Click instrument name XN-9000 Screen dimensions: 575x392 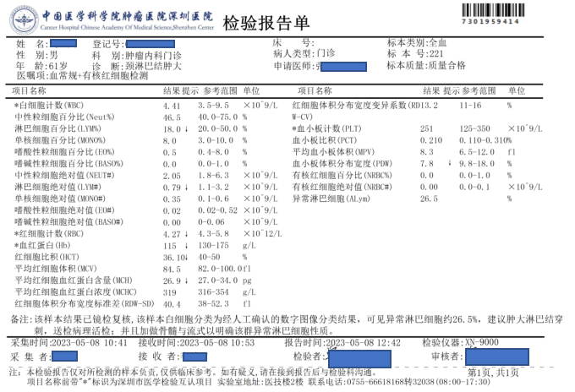point(482,342)
